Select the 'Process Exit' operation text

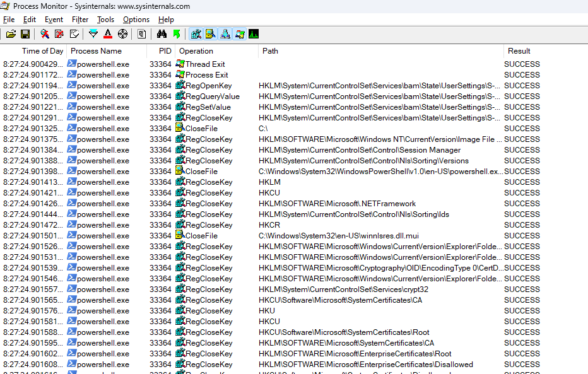207,75
